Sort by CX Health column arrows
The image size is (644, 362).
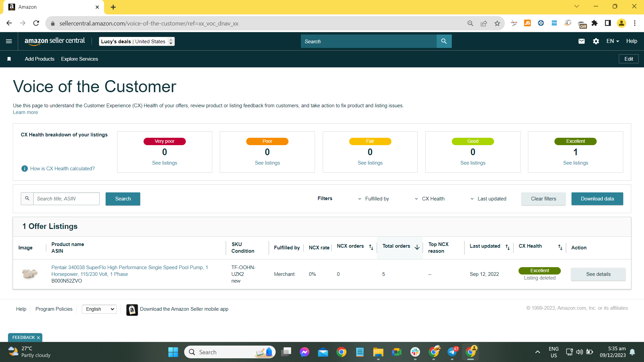click(x=560, y=247)
